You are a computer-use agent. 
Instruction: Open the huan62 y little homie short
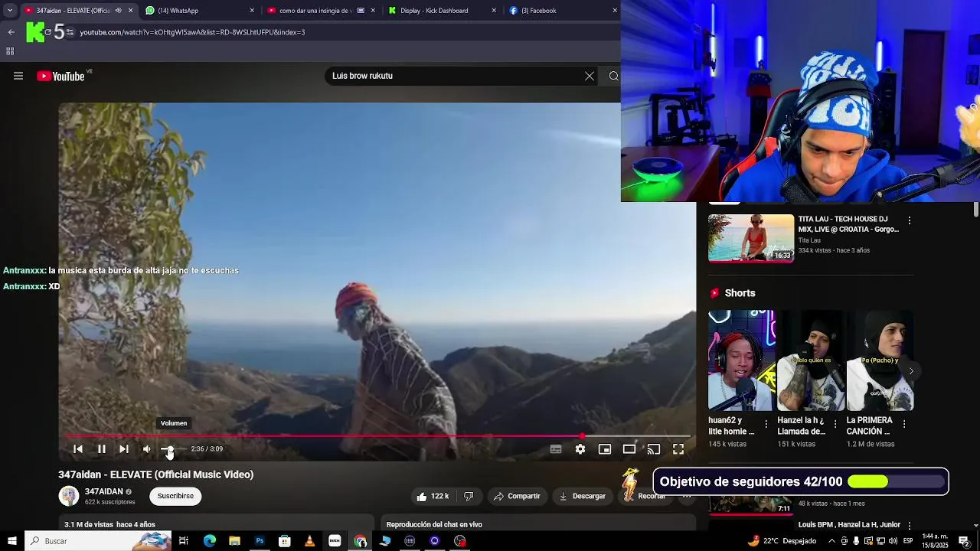tap(741, 360)
